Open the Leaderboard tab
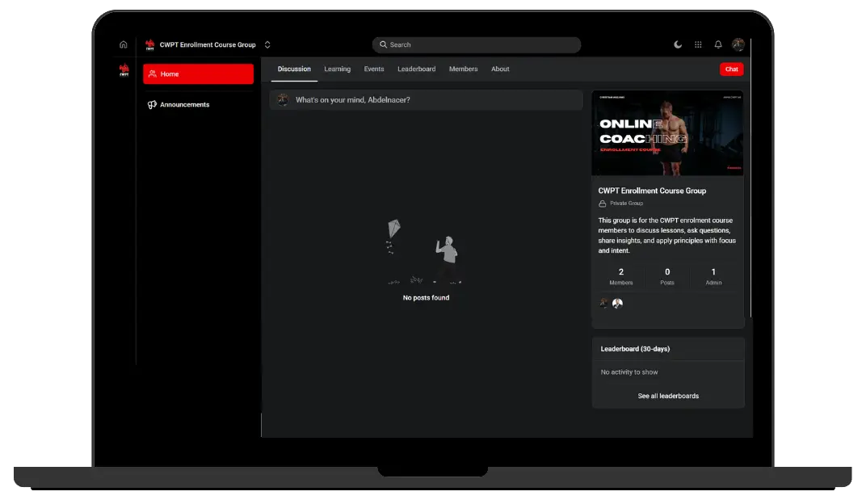Image resolution: width=862 pixels, height=504 pixels. coord(416,69)
